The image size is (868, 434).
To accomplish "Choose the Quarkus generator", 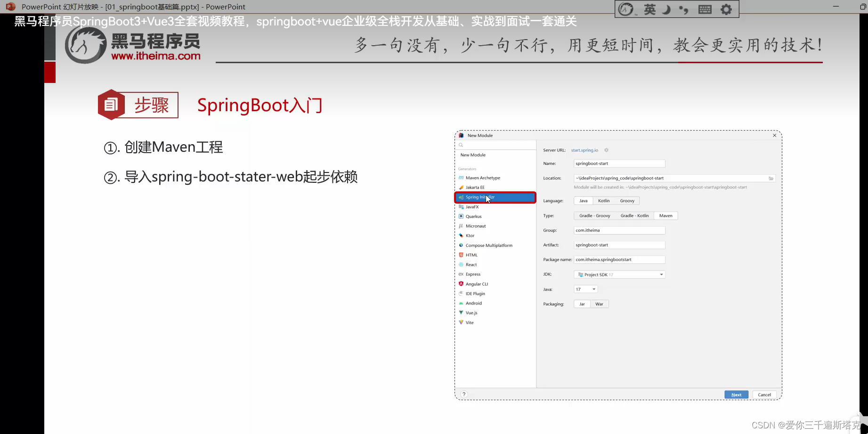I will click(x=474, y=216).
